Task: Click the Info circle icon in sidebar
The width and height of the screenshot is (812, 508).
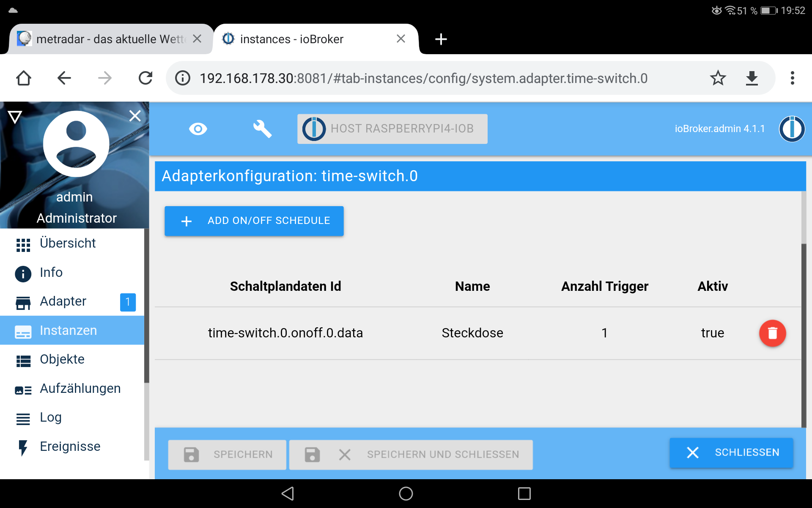Action: click(x=23, y=272)
